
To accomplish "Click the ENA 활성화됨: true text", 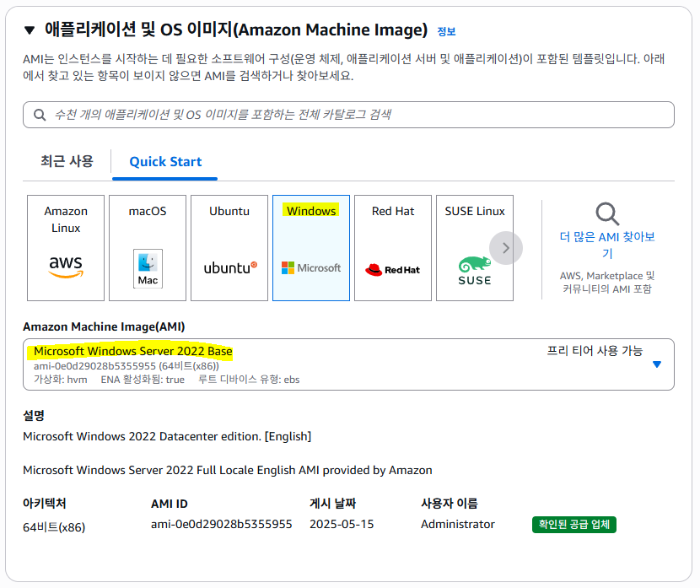I will [143, 380].
